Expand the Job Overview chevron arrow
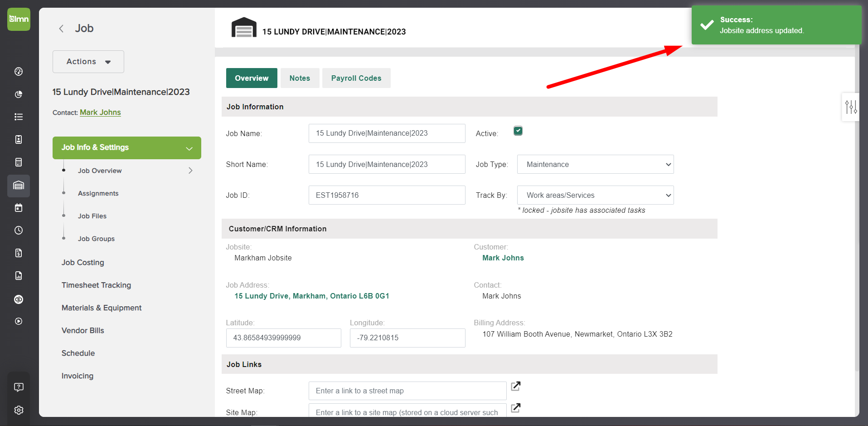Viewport: 868px width, 426px height. pos(190,171)
